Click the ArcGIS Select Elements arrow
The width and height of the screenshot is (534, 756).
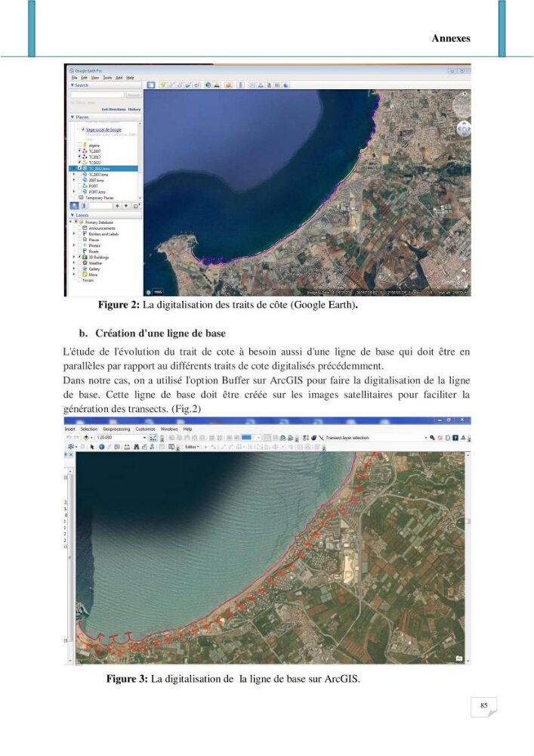point(92,447)
